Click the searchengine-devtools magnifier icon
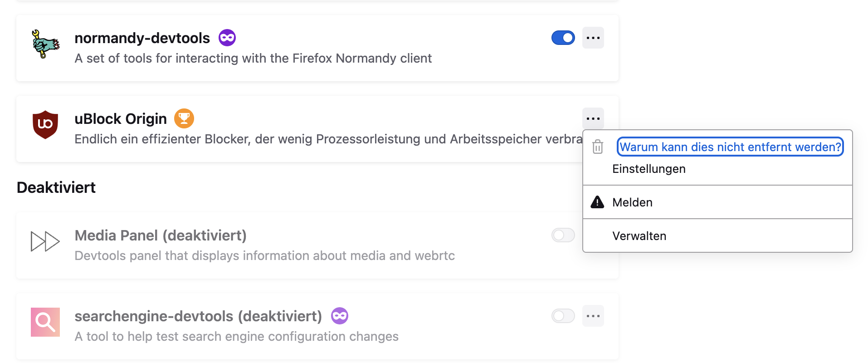The height and width of the screenshot is (363, 868). click(45, 322)
